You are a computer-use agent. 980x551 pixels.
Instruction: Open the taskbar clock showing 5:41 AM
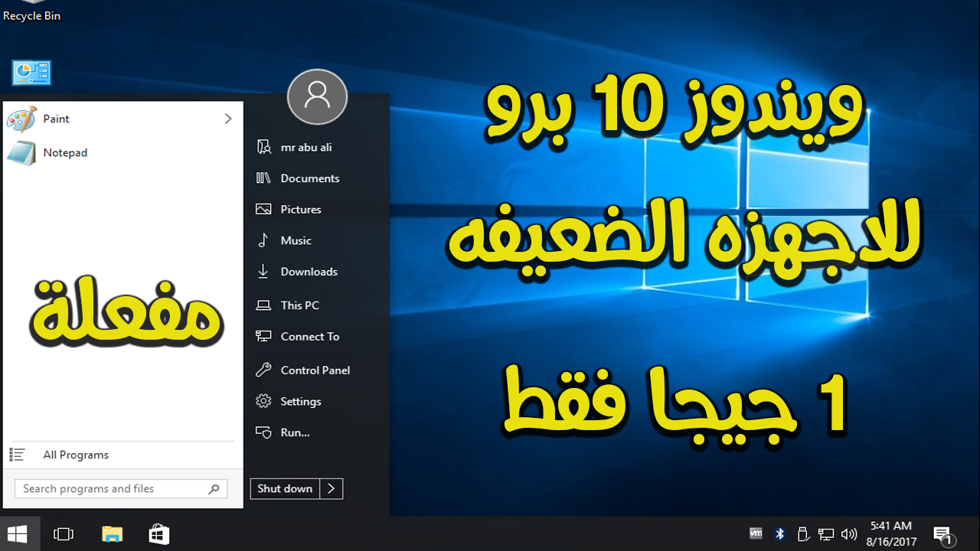coord(891,534)
